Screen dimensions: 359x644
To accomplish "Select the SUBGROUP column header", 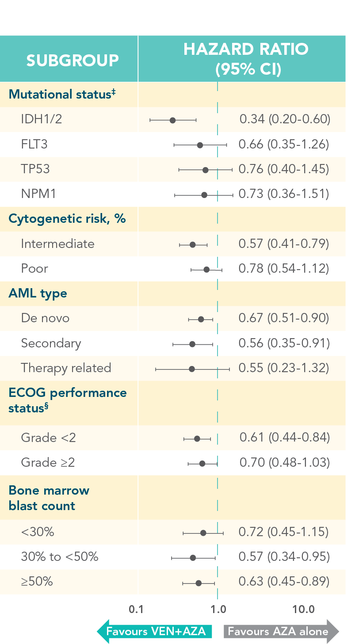I will tap(73, 60).
